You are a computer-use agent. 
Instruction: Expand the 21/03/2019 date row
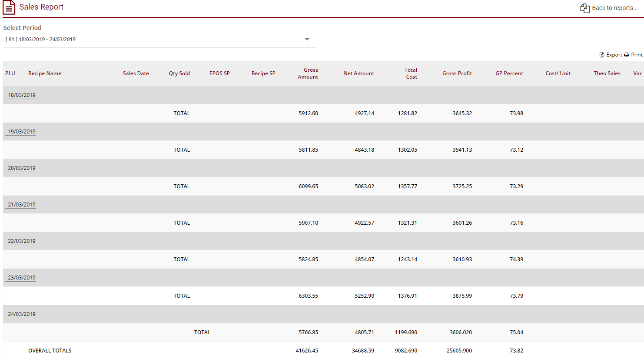[x=20, y=204]
